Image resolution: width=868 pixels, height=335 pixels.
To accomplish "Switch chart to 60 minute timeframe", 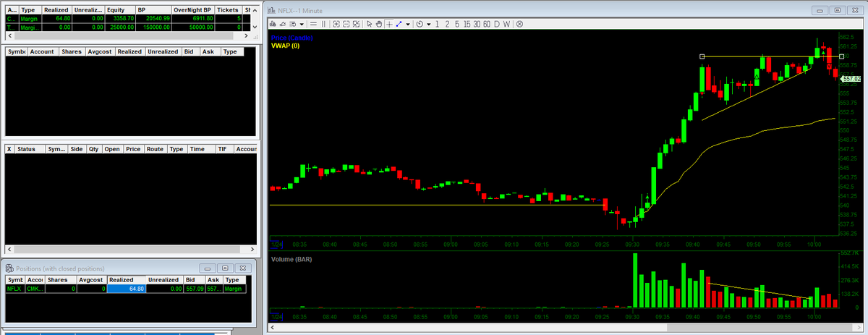I will click(487, 24).
